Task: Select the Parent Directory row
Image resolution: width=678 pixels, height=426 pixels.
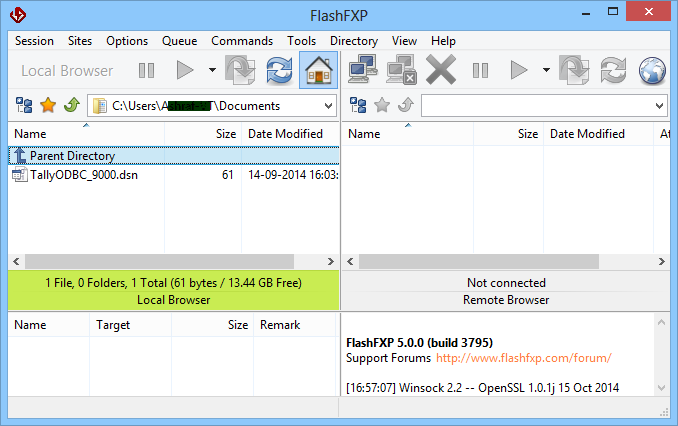Action: click(x=174, y=156)
